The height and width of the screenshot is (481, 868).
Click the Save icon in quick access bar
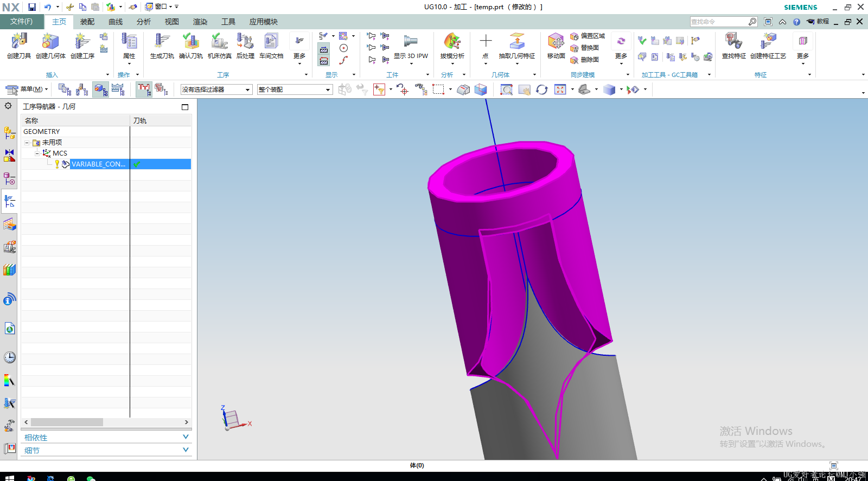pyautogui.click(x=32, y=7)
